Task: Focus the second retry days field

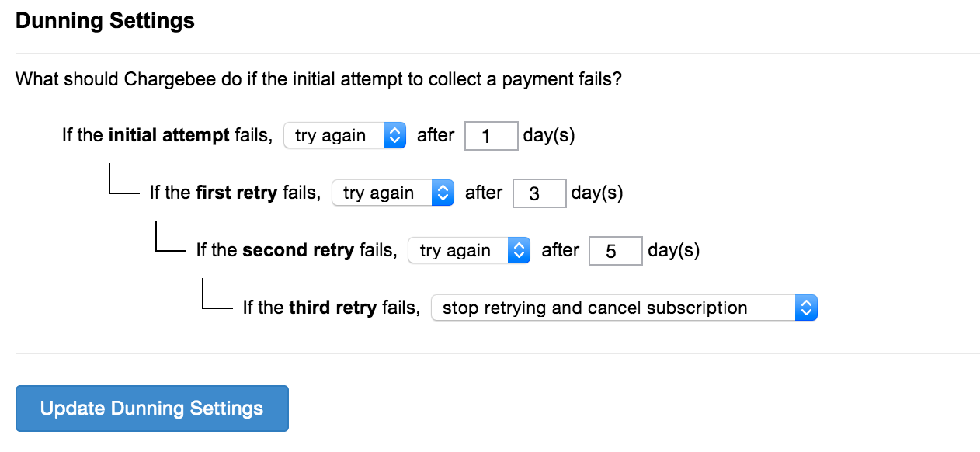Action: pos(615,252)
